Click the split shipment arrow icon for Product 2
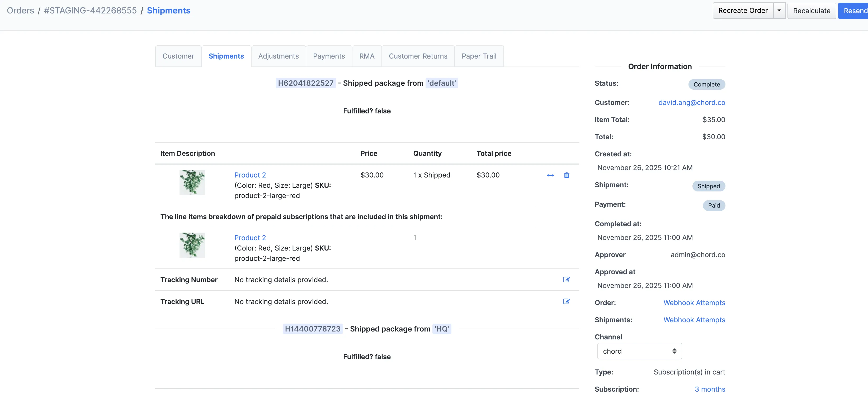The width and height of the screenshot is (868, 394). click(x=550, y=175)
